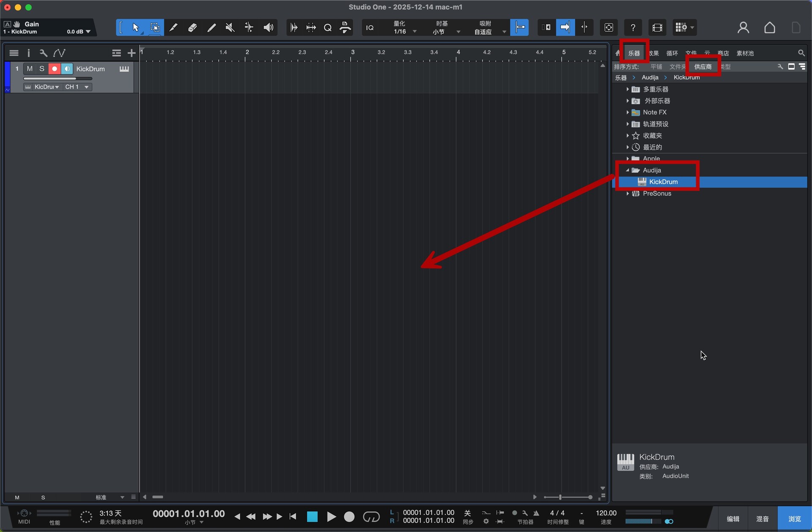
Task: Toggle record arm on the KickDrum track
Action: point(54,68)
